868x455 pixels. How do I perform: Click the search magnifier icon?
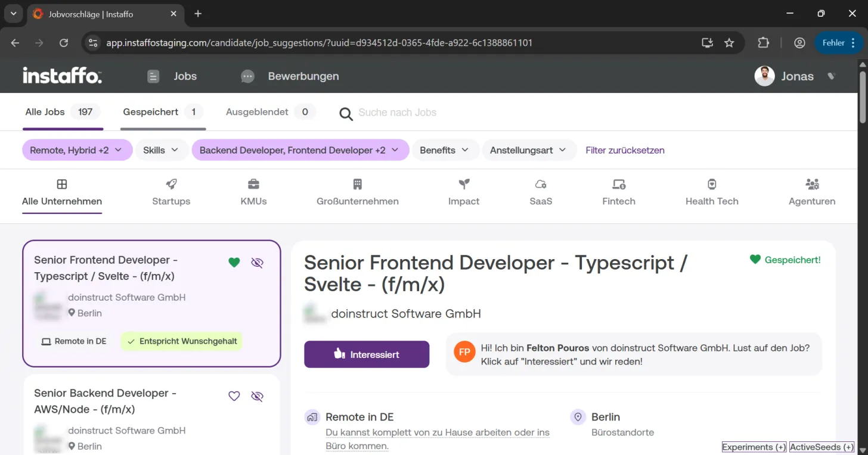click(x=346, y=113)
